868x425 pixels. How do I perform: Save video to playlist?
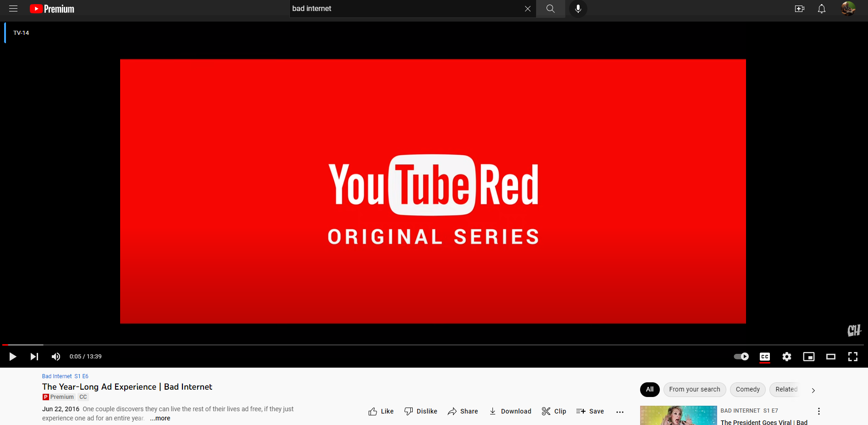click(x=590, y=411)
